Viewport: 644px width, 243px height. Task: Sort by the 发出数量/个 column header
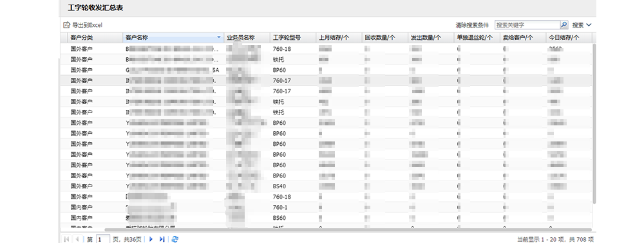(x=430, y=37)
